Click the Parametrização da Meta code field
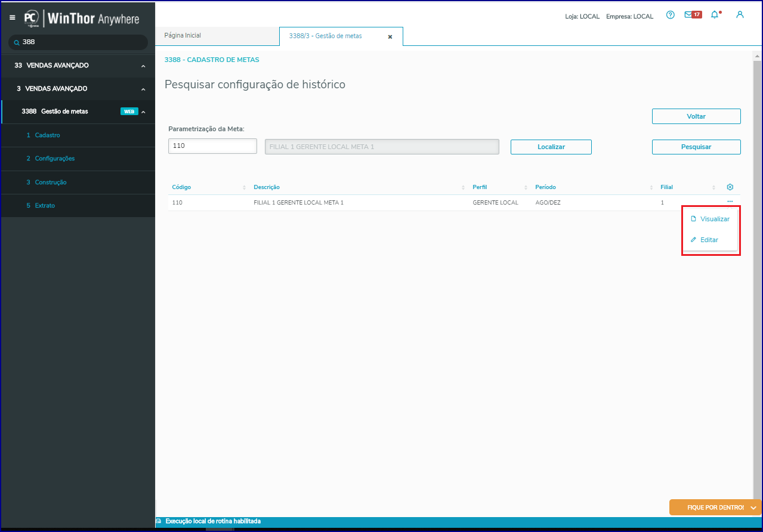Screen dimensions: 763x532 coord(212,146)
